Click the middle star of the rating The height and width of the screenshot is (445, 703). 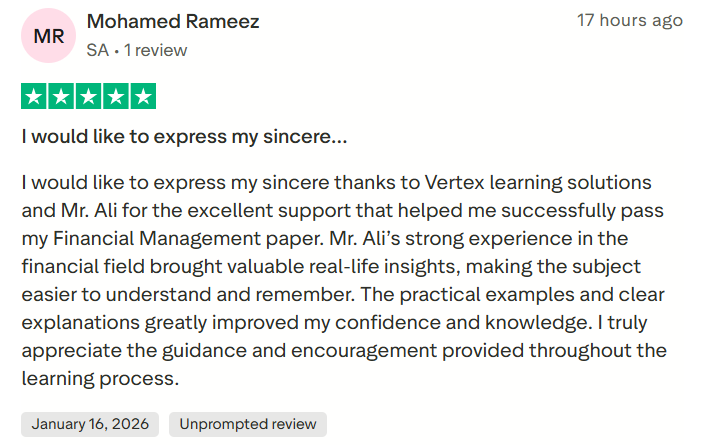88,97
